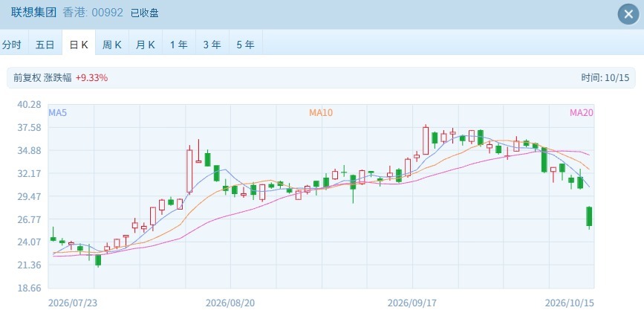The image size is (644, 310).
Task: Click the 2026/09/17 date axis label
Action: (412, 303)
